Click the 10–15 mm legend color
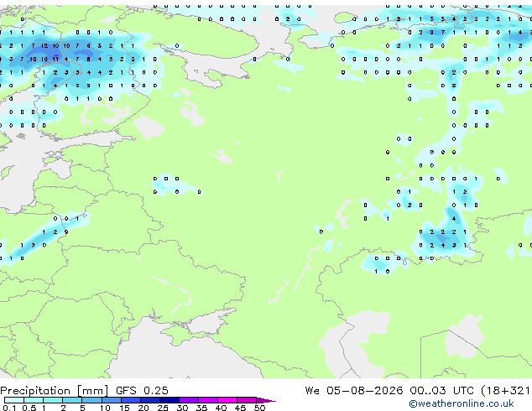The height and width of the screenshot is (411, 532). pyautogui.click(x=111, y=400)
